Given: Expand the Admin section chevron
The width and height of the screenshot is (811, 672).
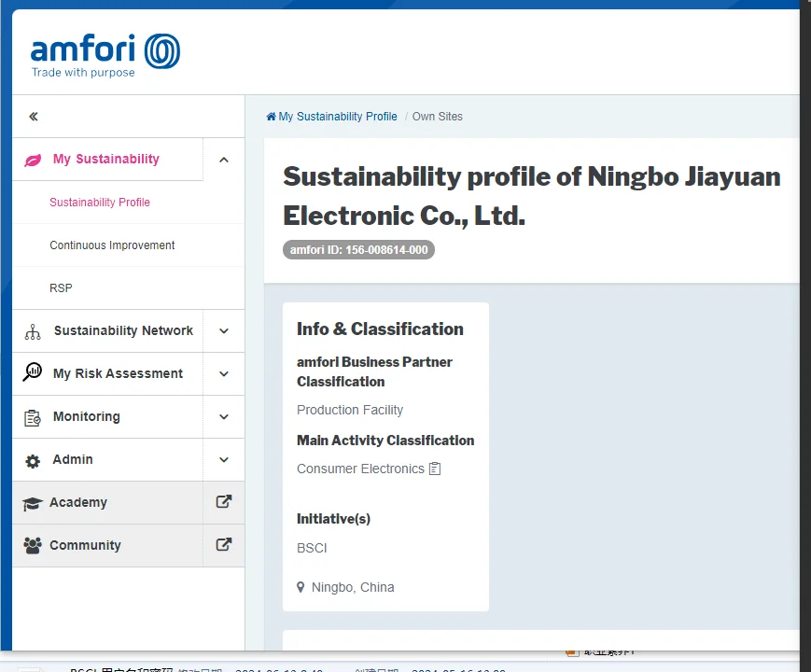Looking at the screenshot, I should [x=224, y=460].
